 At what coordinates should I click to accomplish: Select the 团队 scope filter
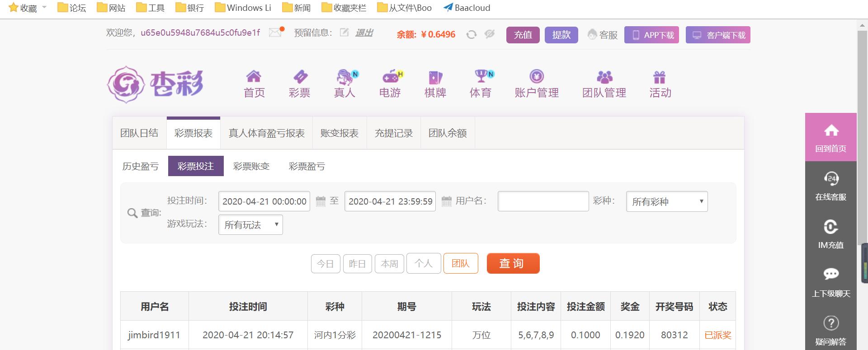461,263
